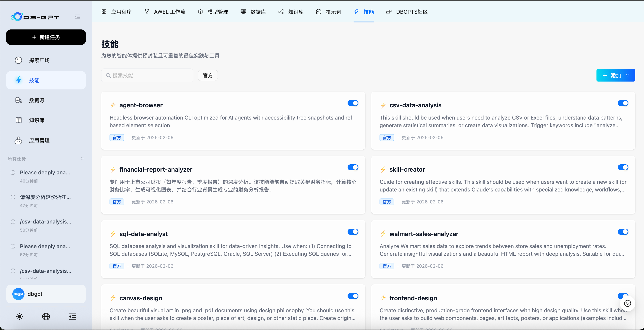Click the globe language icon

(46, 317)
